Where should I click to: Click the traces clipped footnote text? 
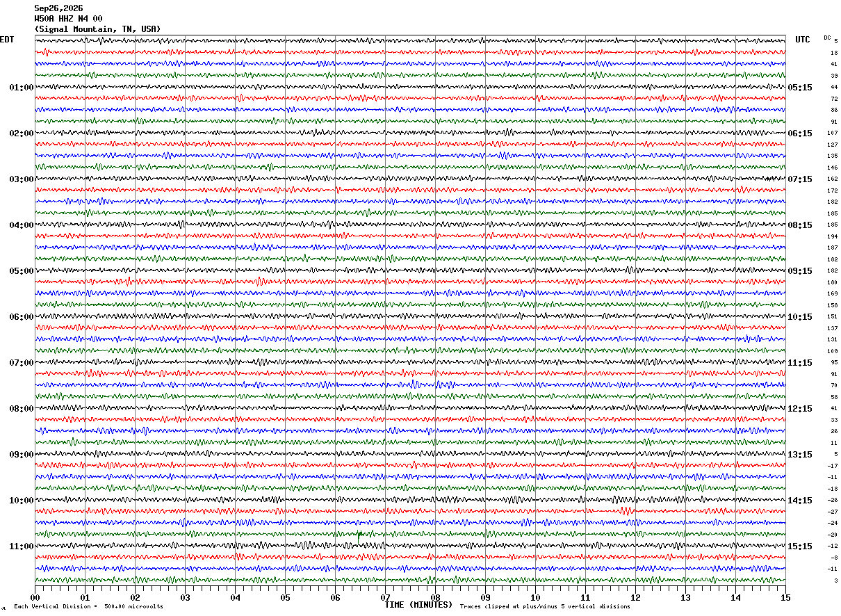[545, 606]
